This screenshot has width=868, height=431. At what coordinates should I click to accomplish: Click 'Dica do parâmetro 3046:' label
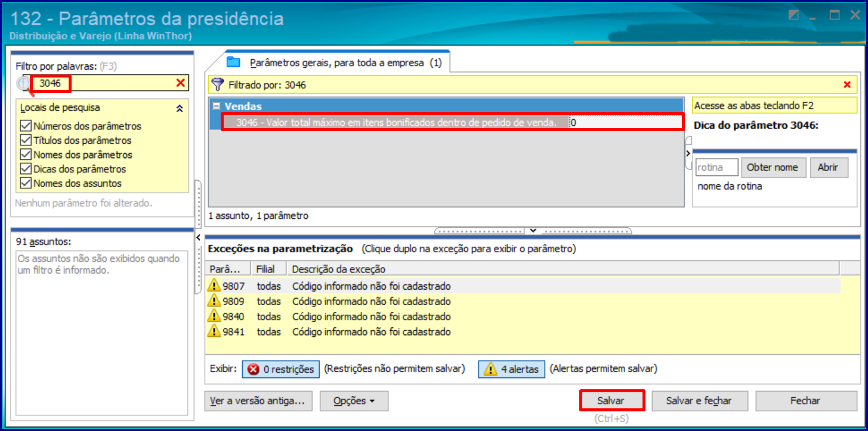coord(756,126)
